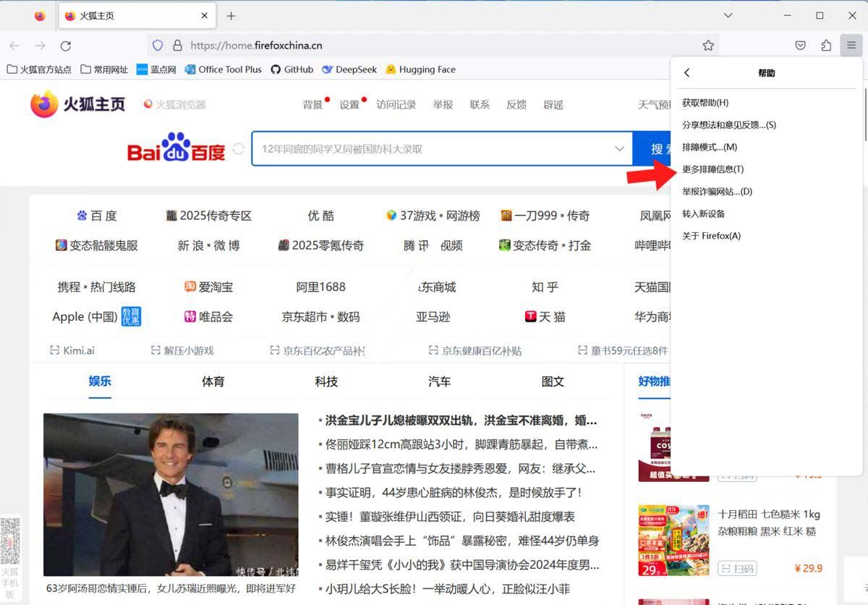The image size is (868, 605).
Task: Go back in the 帮助 menu panel
Action: pyautogui.click(x=687, y=73)
